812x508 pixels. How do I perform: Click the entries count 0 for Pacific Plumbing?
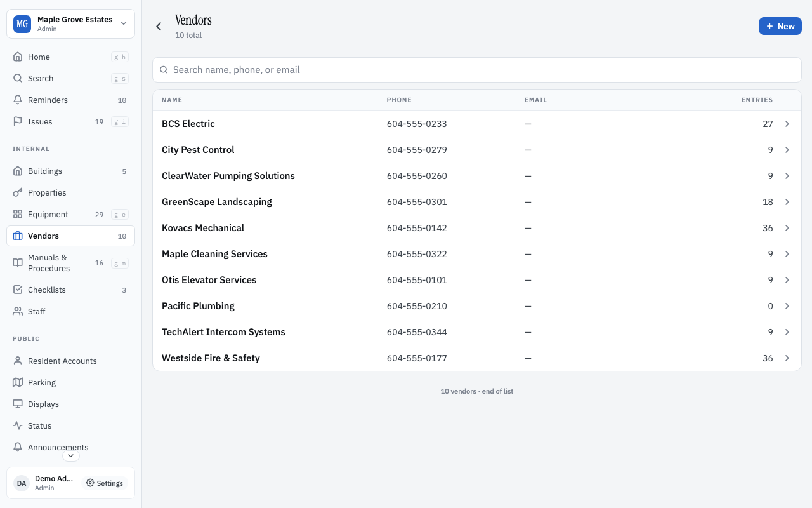click(771, 306)
